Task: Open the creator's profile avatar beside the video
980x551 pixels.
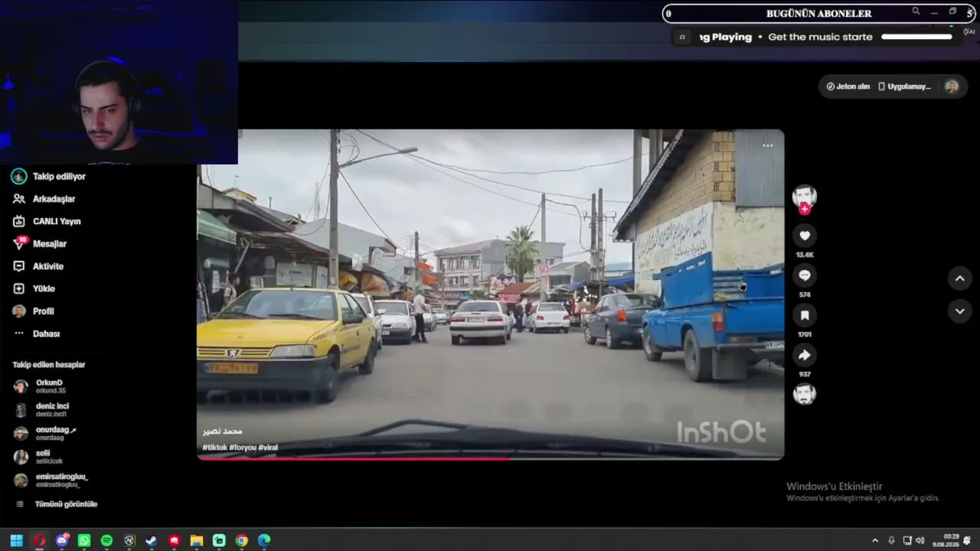Action: coord(804,196)
